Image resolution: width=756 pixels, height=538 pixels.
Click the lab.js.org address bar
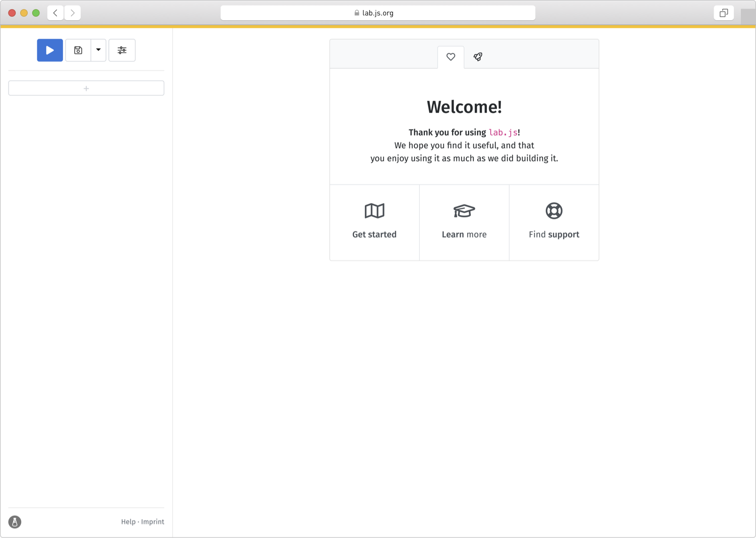pos(378,13)
